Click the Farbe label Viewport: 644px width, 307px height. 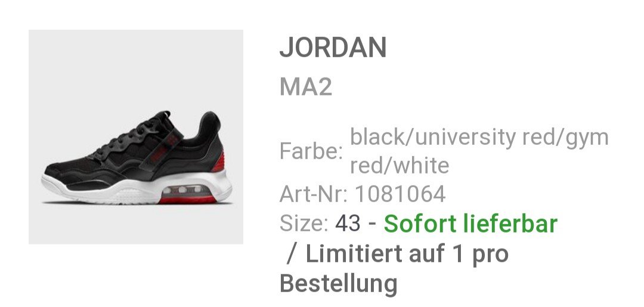pyautogui.click(x=311, y=151)
